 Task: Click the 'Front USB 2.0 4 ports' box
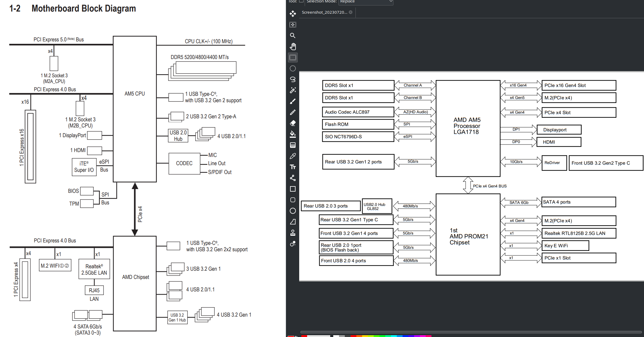pyautogui.click(x=356, y=261)
